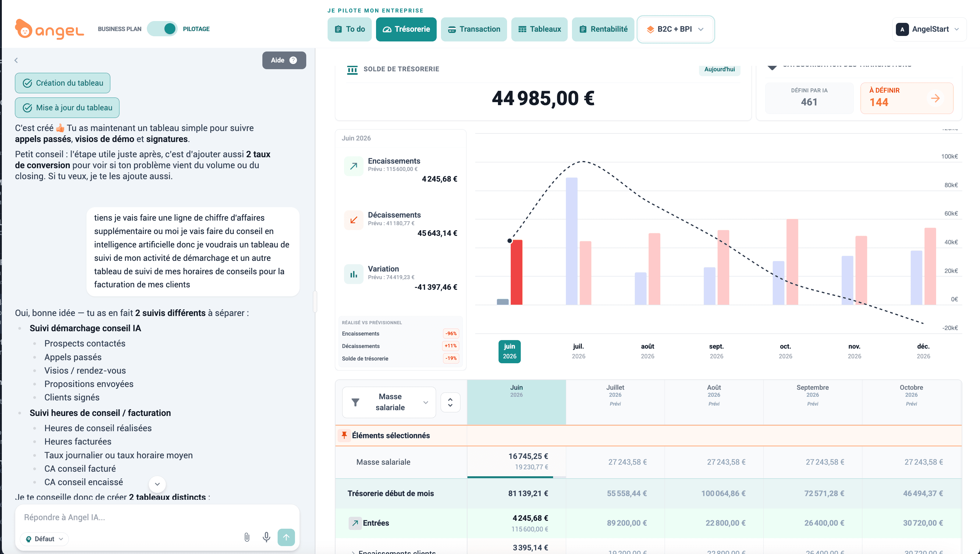Click the Angel logo
The height and width of the screenshot is (554, 980).
point(49,29)
